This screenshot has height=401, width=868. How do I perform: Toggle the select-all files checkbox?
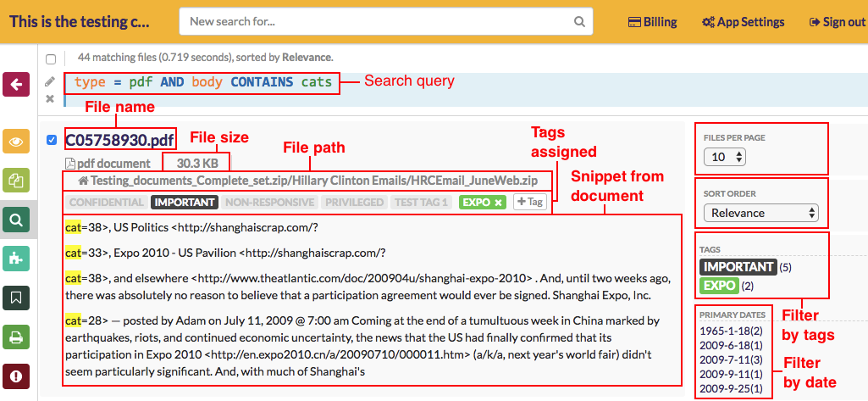click(x=51, y=58)
